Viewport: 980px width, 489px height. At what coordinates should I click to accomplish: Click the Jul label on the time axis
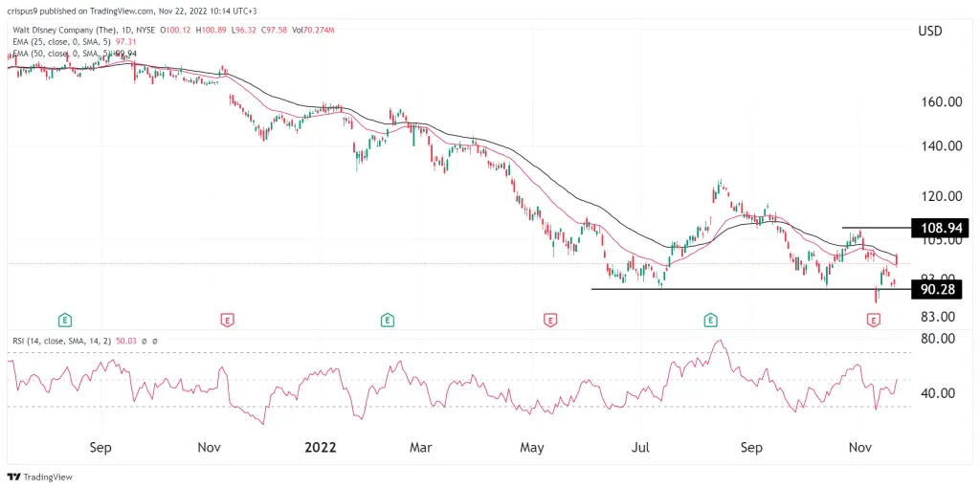pyautogui.click(x=642, y=448)
